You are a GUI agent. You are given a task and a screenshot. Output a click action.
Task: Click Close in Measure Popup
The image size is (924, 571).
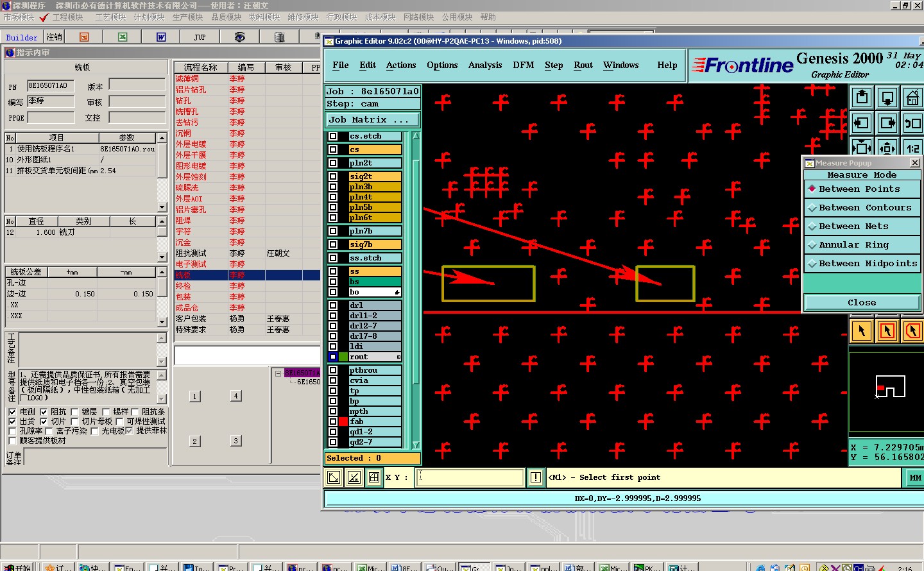(862, 303)
